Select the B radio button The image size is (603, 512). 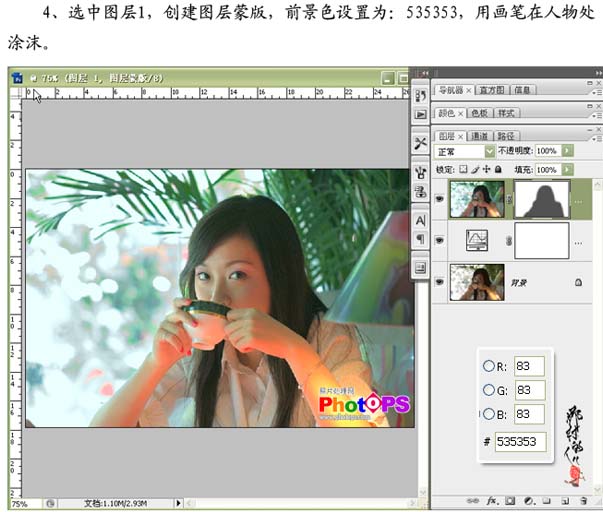[x=489, y=414]
